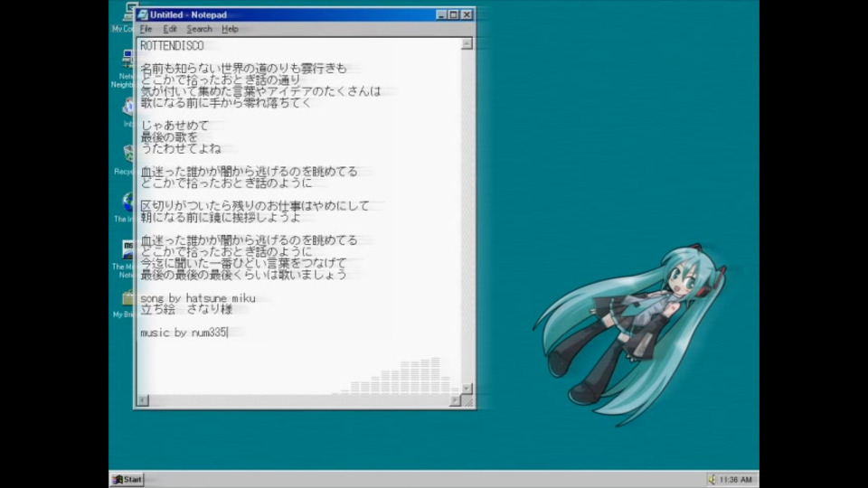Open the Help menu

(230, 29)
